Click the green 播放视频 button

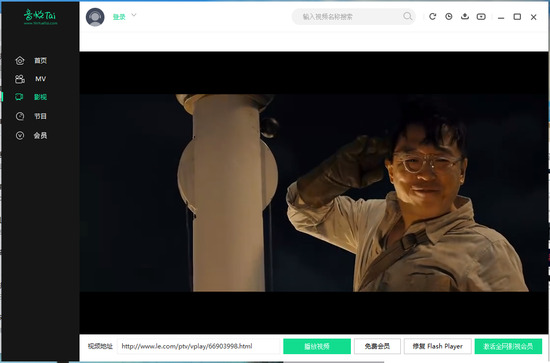[x=317, y=346]
